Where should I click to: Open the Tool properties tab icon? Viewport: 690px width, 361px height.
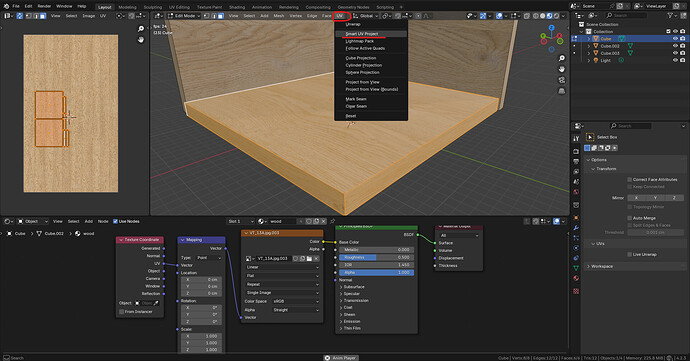(x=576, y=139)
